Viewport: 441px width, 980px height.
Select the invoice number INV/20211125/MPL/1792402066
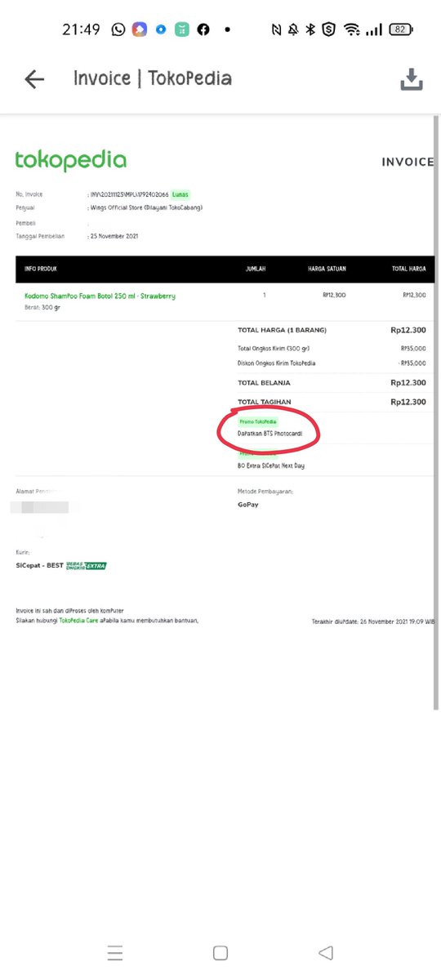129,194
